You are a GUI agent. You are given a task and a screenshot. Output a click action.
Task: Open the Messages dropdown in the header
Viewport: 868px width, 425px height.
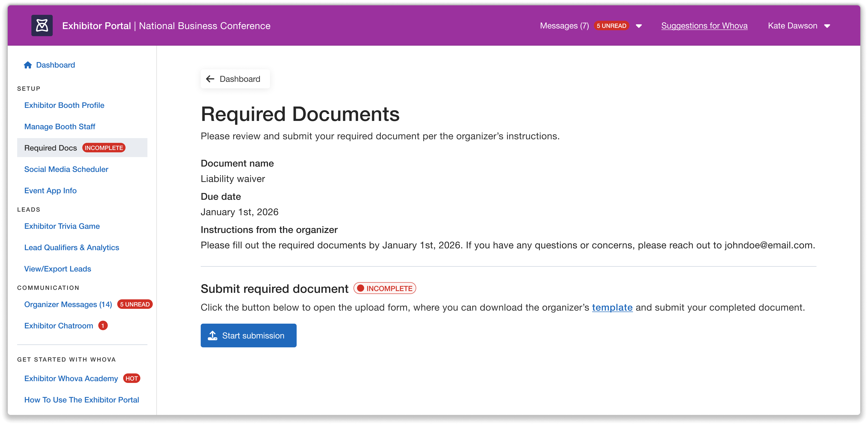639,26
